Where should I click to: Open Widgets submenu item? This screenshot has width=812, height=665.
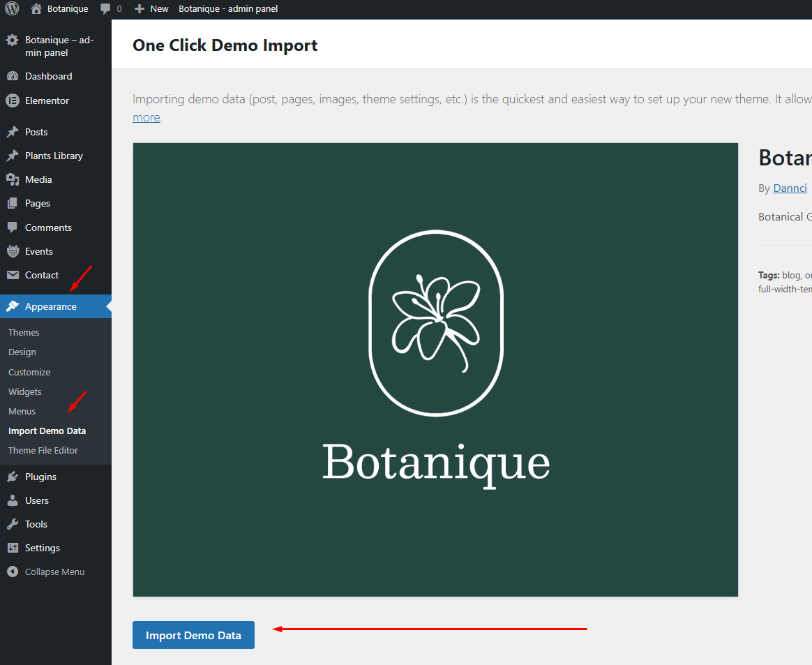pos(25,392)
